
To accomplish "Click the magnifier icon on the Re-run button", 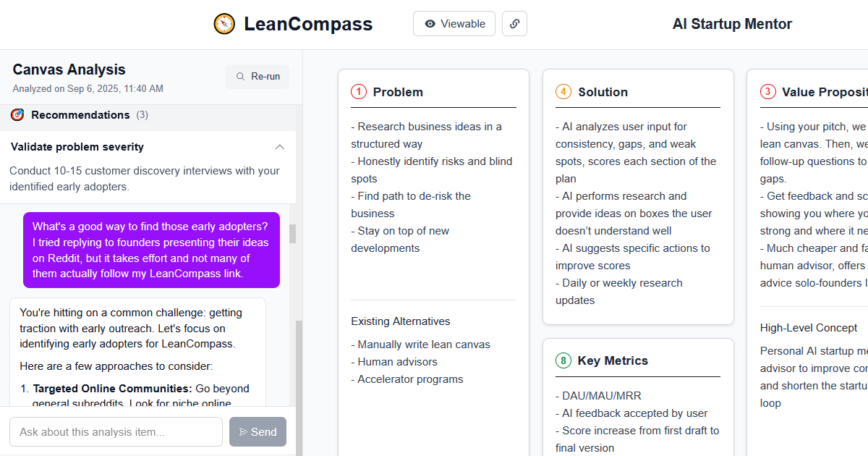I will [x=239, y=76].
